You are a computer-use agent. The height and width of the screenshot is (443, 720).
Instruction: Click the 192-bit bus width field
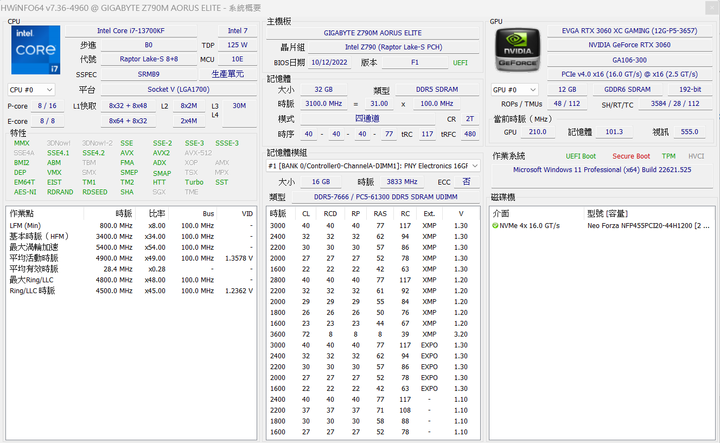pos(690,90)
